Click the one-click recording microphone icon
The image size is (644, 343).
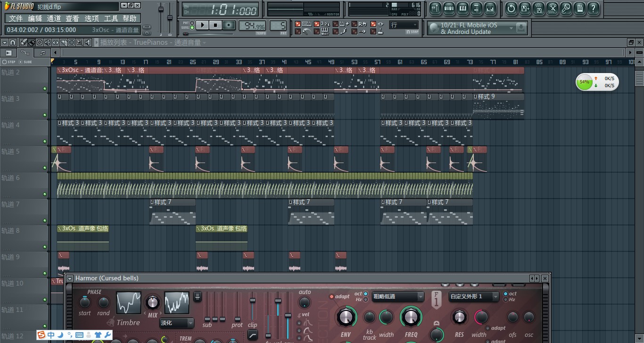point(566,8)
